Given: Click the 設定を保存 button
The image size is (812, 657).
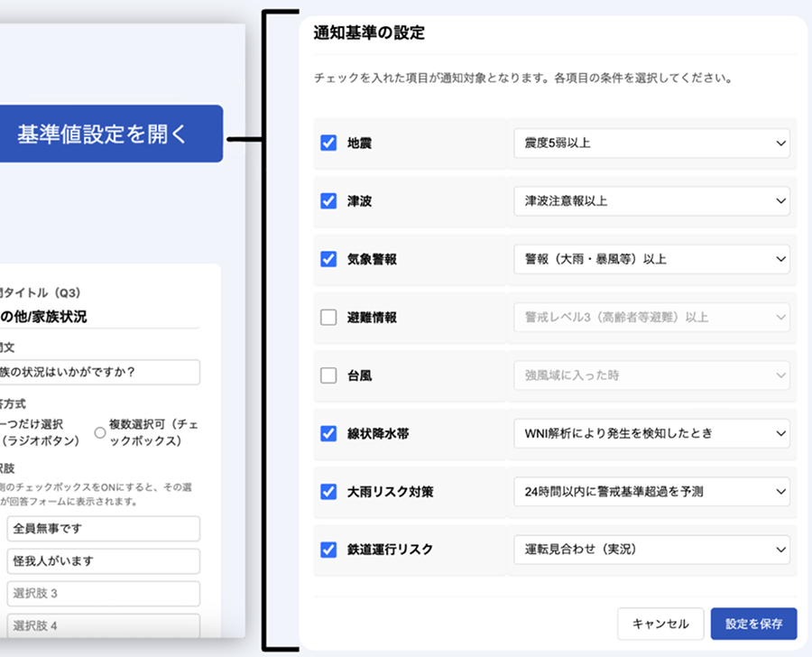Looking at the screenshot, I should [753, 624].
